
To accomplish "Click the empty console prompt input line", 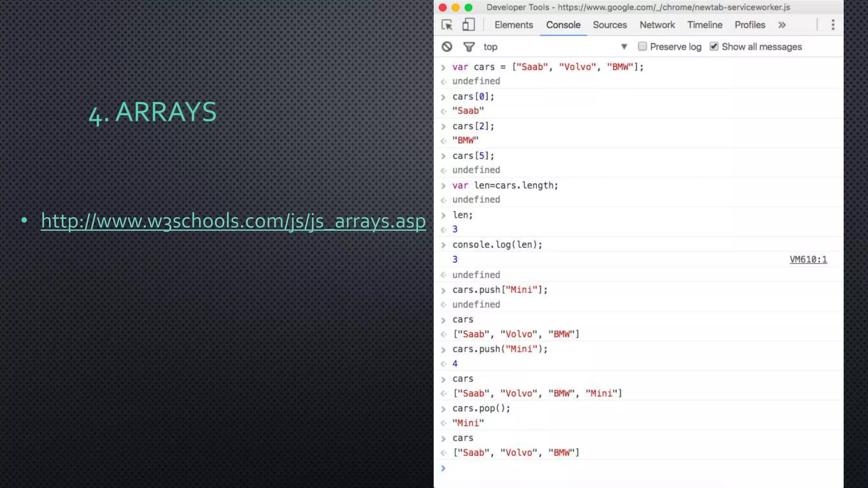I will click(x=638, y=468).
